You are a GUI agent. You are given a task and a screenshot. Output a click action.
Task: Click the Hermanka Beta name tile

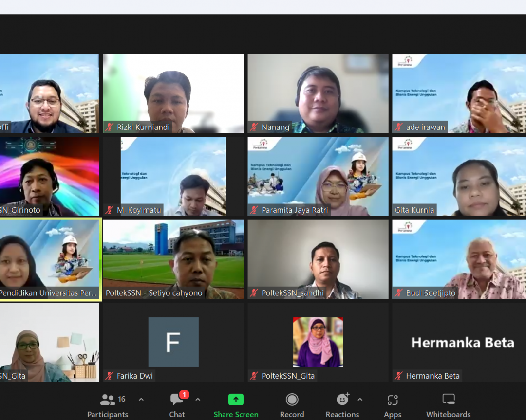(463, 343)
